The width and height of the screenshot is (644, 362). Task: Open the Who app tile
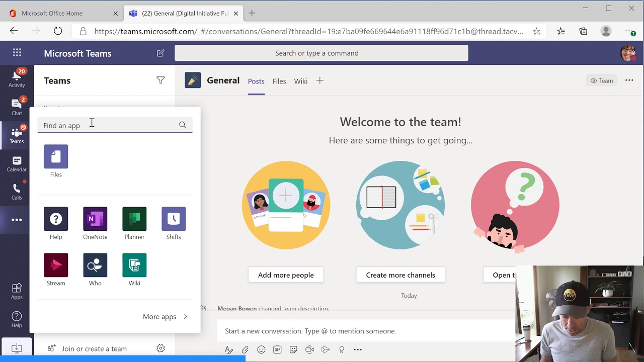coord(95,270)
